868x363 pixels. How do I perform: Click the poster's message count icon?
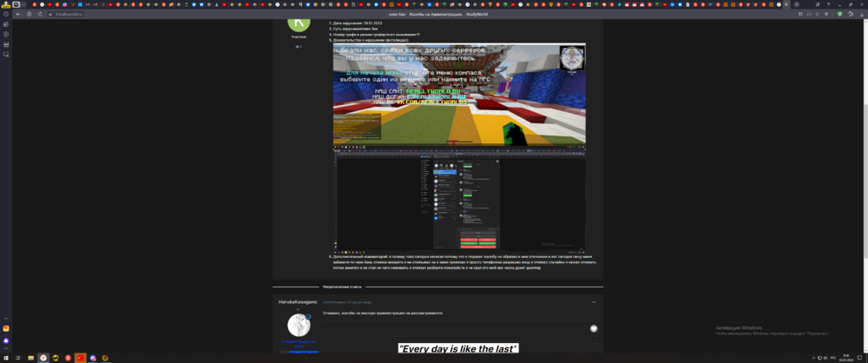click(299, 47)
